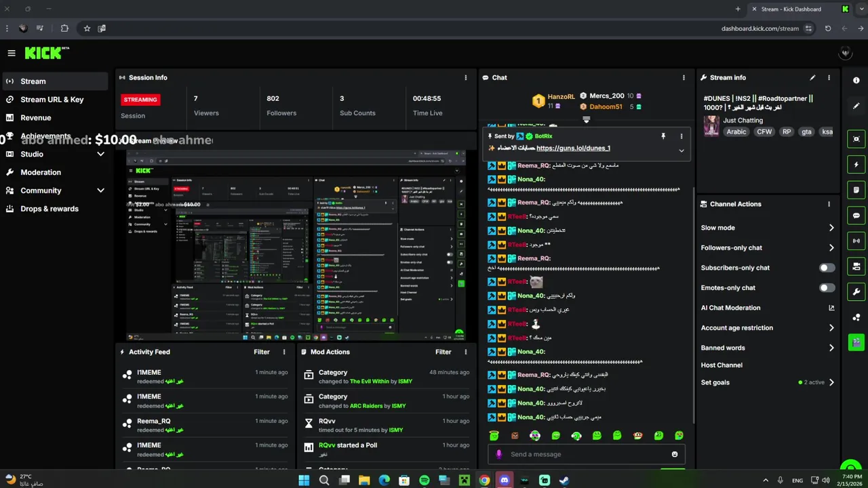Open Discord from the taskbar

[x=504, y=480]
